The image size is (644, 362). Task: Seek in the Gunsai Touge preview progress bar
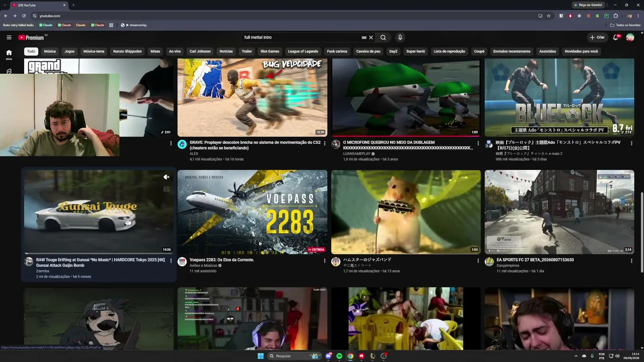(x=99, y=253)
